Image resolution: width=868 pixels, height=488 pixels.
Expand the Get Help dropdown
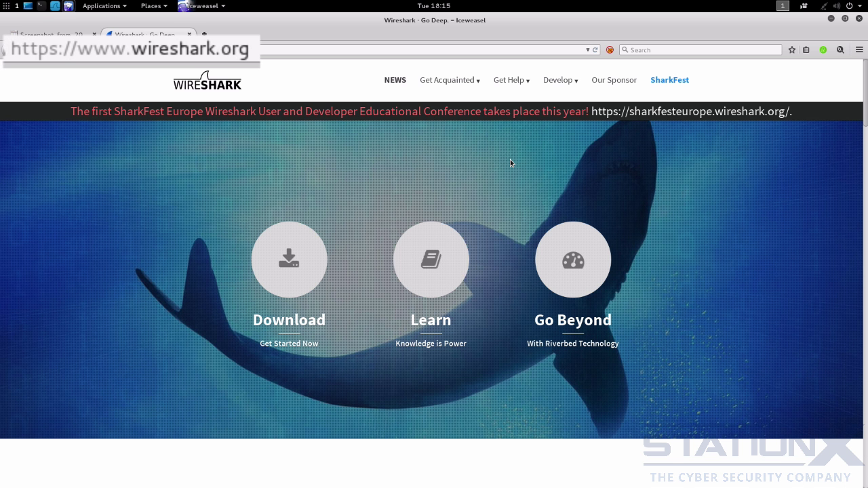511,80
